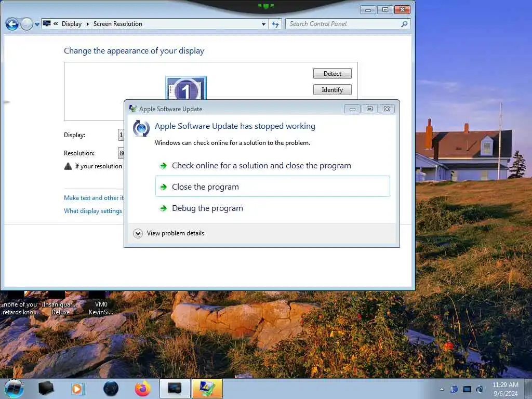Maximize the Screen Resolution window
This screenshot has height=399, width=532.
pos(385,10)
